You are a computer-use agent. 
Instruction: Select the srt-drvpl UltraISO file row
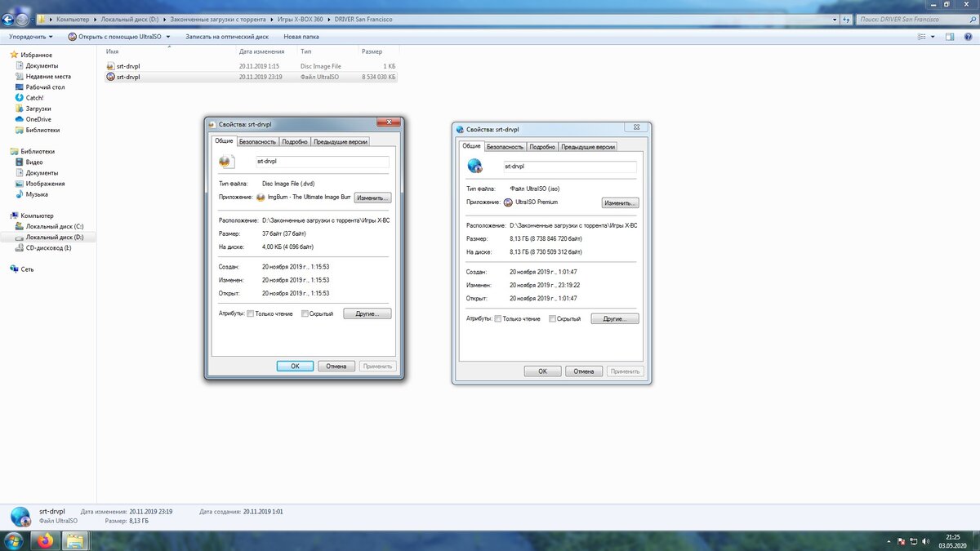(251, 77)
